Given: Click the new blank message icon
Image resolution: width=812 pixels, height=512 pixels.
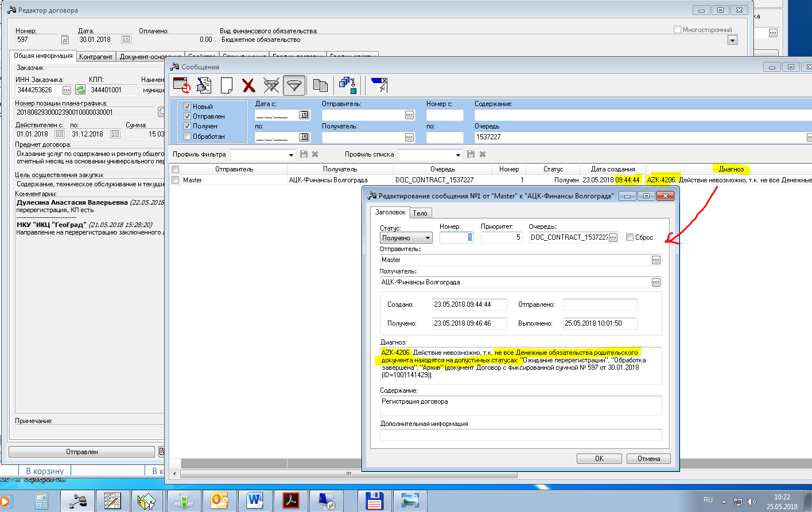Looking at the screenshot, I should 227,85.
